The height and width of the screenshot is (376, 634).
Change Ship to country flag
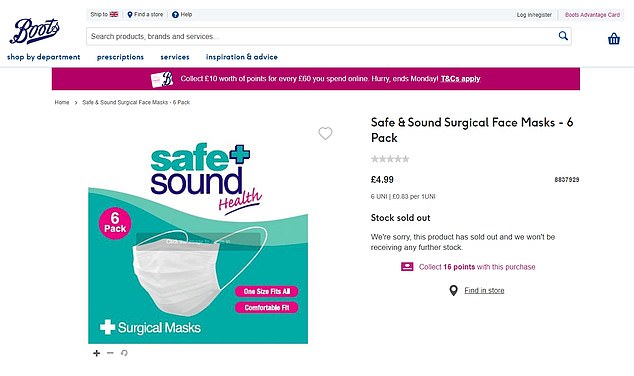coord(114,14)
